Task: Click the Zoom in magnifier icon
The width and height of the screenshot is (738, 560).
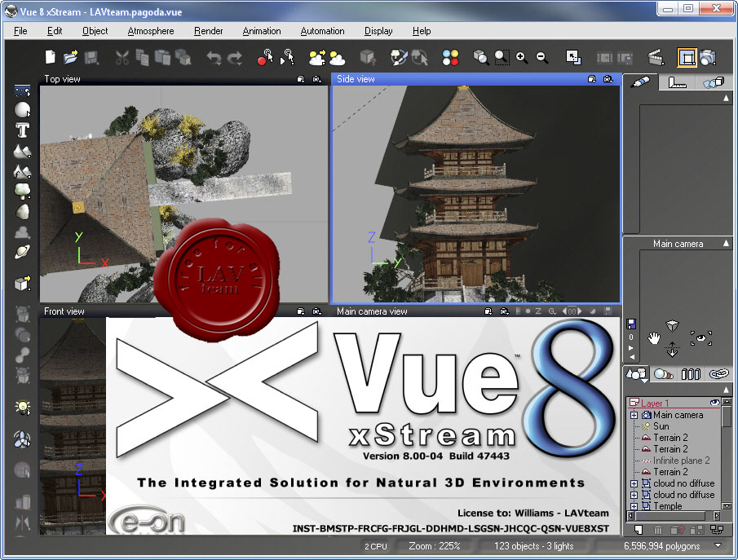Action: tap(521, 57)
